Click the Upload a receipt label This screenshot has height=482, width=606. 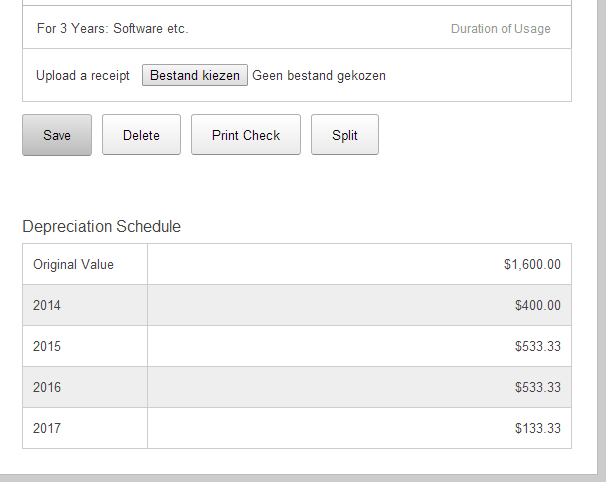coord(83,75)
